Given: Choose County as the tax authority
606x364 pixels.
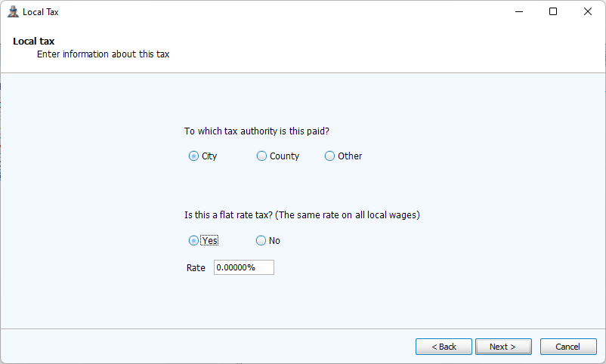Looking at the screenshot, I should click(x=262, y=156).
